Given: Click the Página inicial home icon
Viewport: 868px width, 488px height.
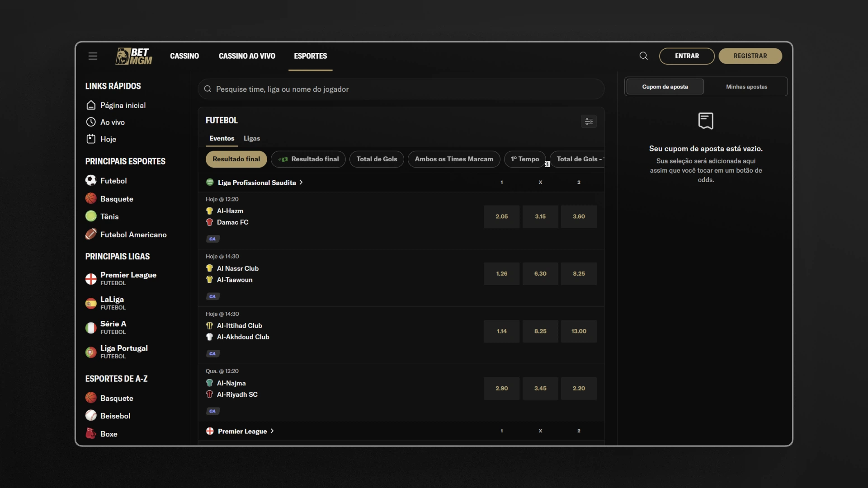Looking at the screenshot, I should [x=91, y=105].
